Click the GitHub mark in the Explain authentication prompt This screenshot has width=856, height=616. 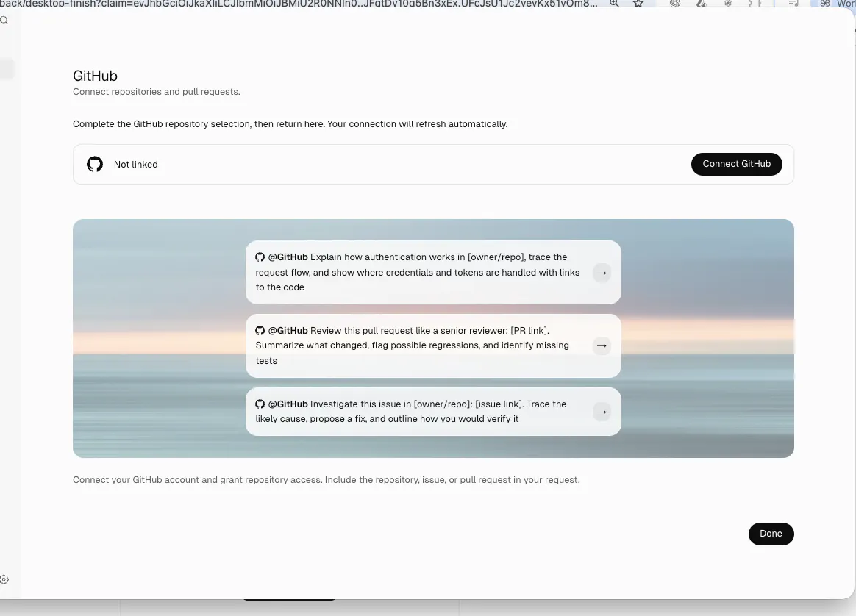260,257
